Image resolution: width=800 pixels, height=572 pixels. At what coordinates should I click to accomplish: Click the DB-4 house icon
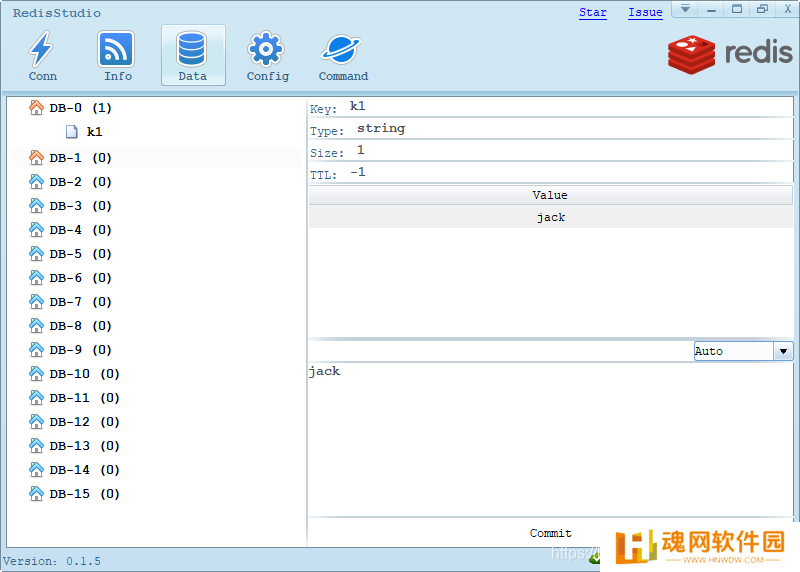(x=36, y=230)
